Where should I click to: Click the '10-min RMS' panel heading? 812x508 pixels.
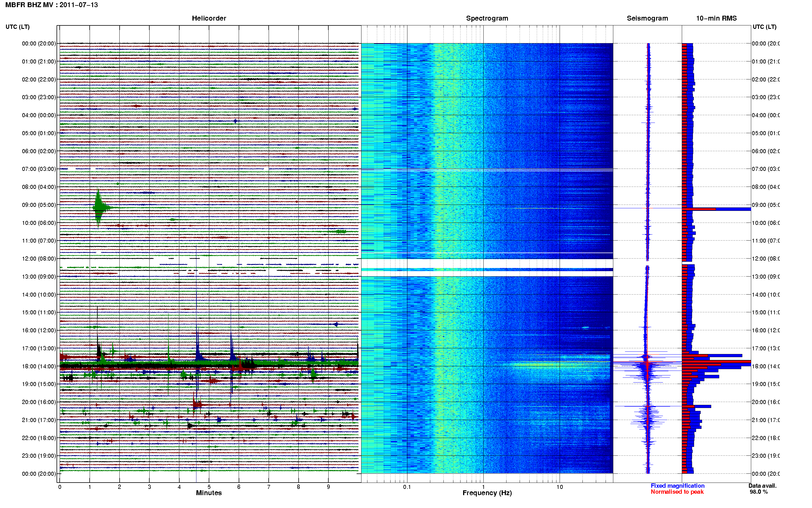716,18
